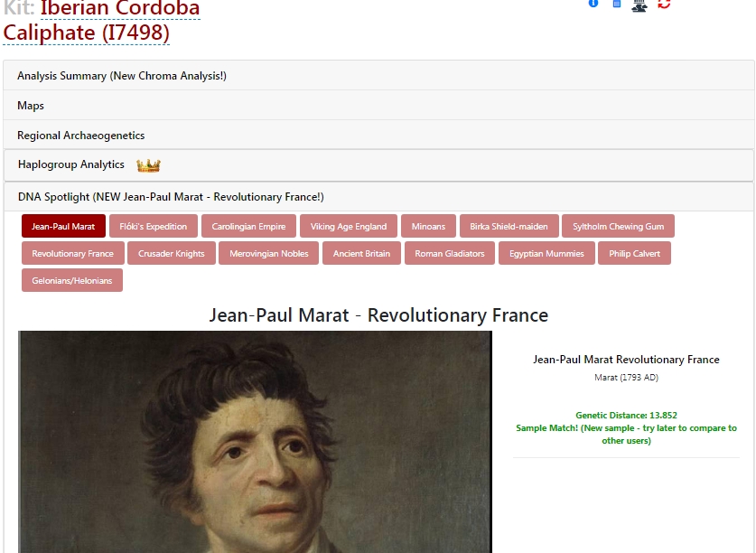756x553 pixels.
Task: Collapse the DNA Spotlight section header
Action: 378,197
